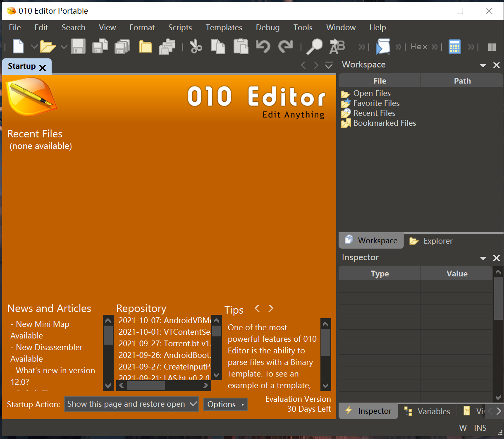The height and width of the screenshot is (439, 504).
Task: Click the Run Script scroll icon
Action: pyautogui.click(x=383, y=46)
